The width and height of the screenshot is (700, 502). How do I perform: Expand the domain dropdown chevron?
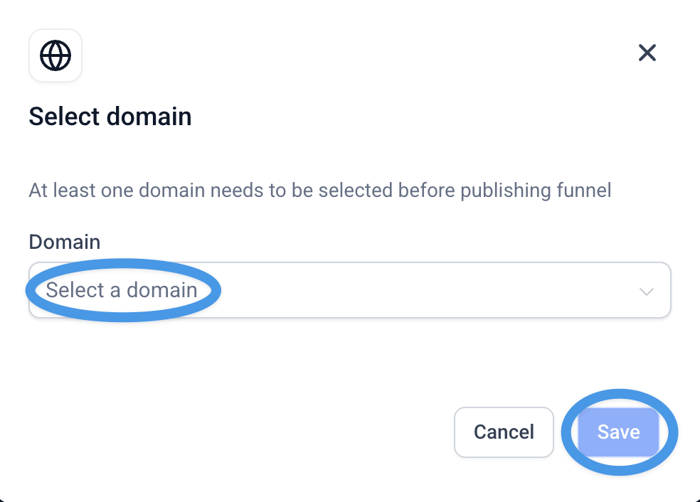[x=646, y=291]
